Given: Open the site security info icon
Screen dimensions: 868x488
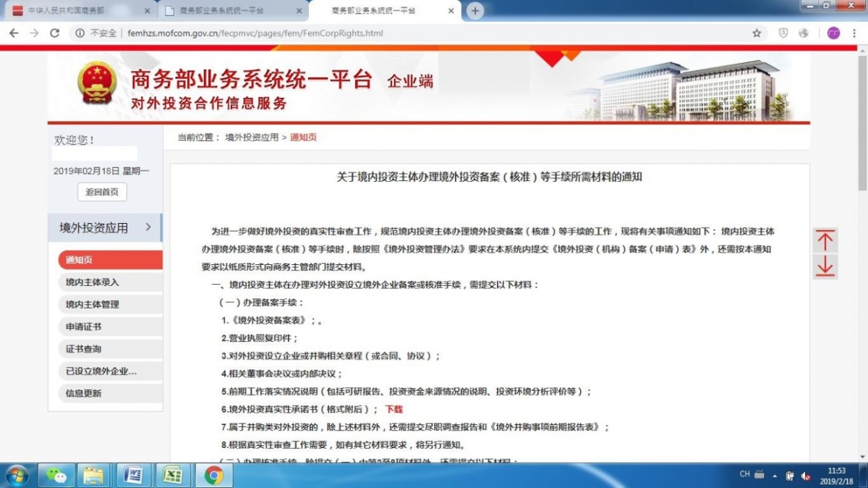Looking at the screenshot, I should (80, 33).
